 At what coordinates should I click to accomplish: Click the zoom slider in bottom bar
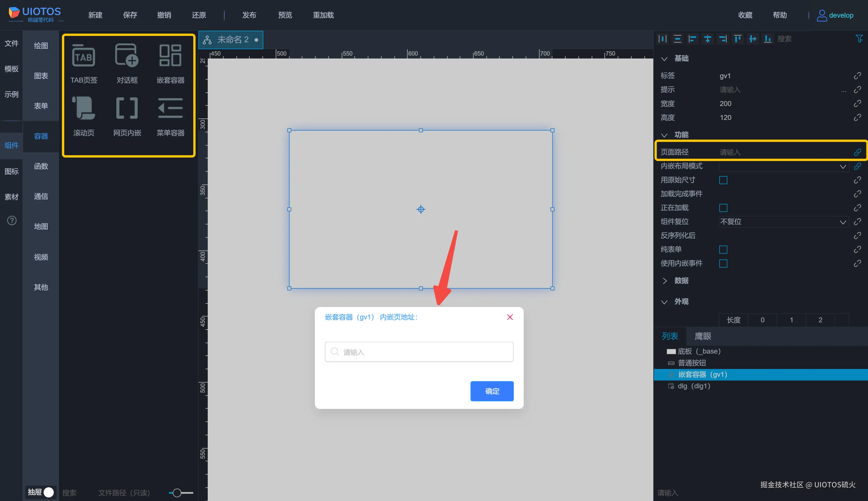pos(177,493)
